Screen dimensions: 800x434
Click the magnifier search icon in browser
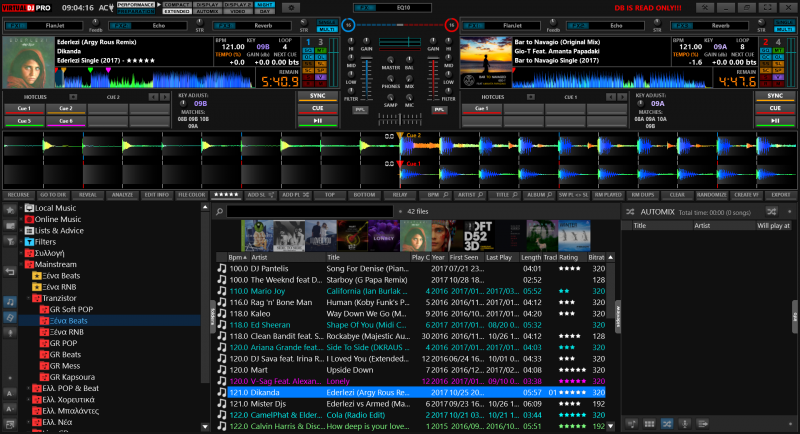point(219,211)
